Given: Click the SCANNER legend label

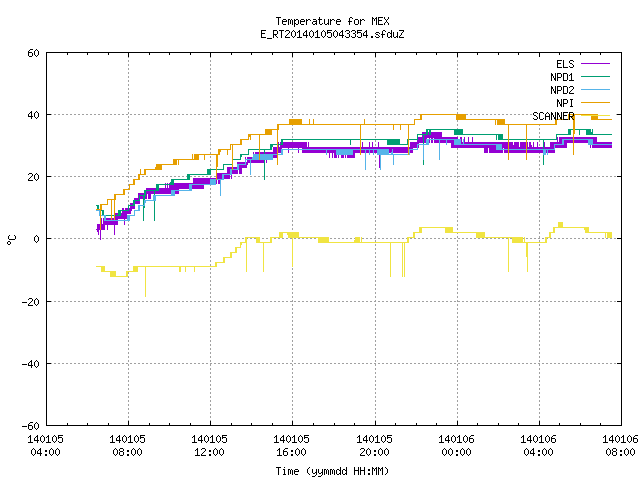Looking at the screenshot, I should coord(553,116).
